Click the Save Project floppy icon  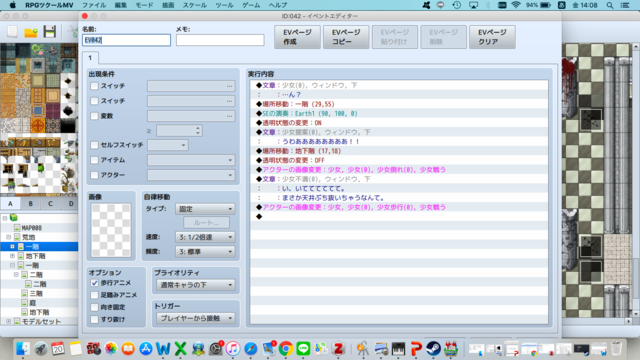coord(50,31)
